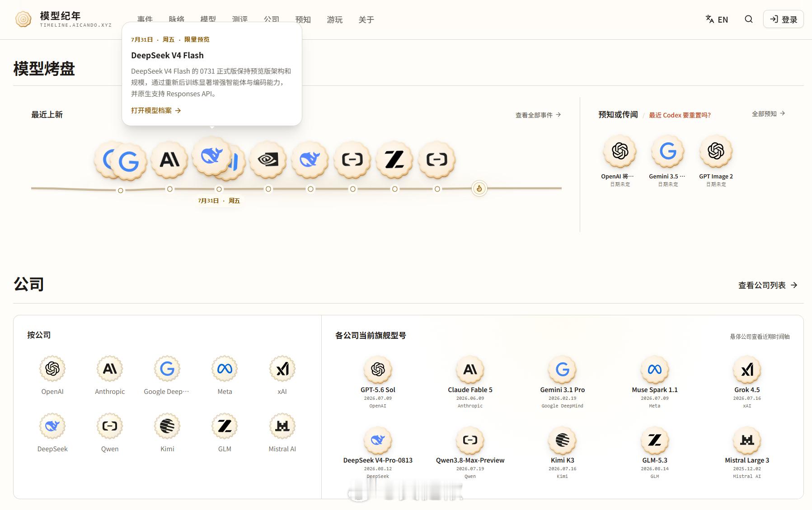Choose the Google Deep… icon in 按公司

coord(167,369)
